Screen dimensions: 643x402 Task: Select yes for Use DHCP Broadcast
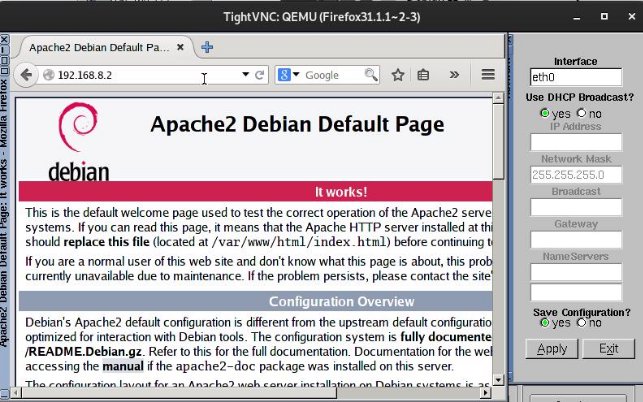coord(545,113)
